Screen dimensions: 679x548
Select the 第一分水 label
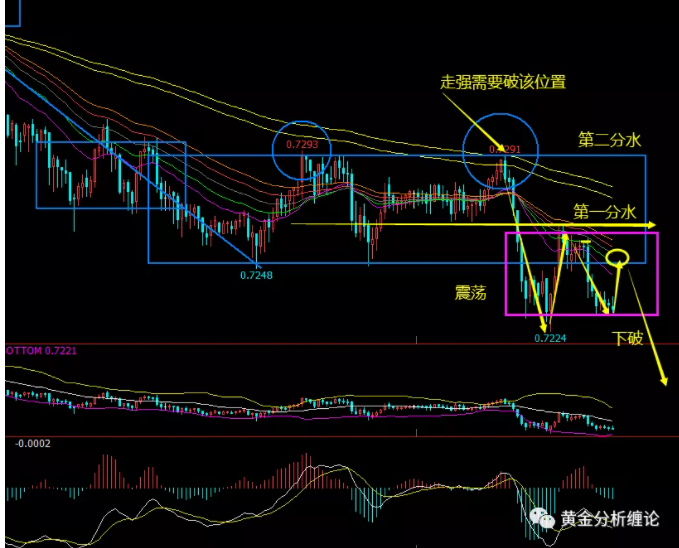click(604, 212)
